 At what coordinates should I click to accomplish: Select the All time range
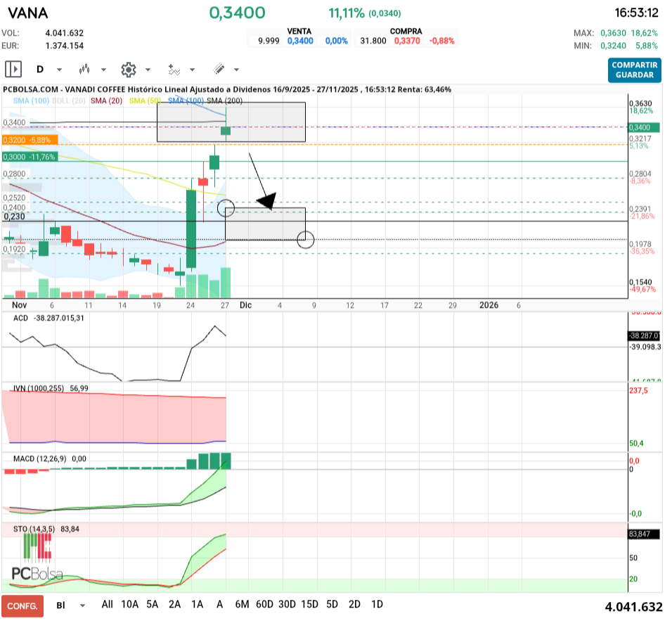[107, 604]
